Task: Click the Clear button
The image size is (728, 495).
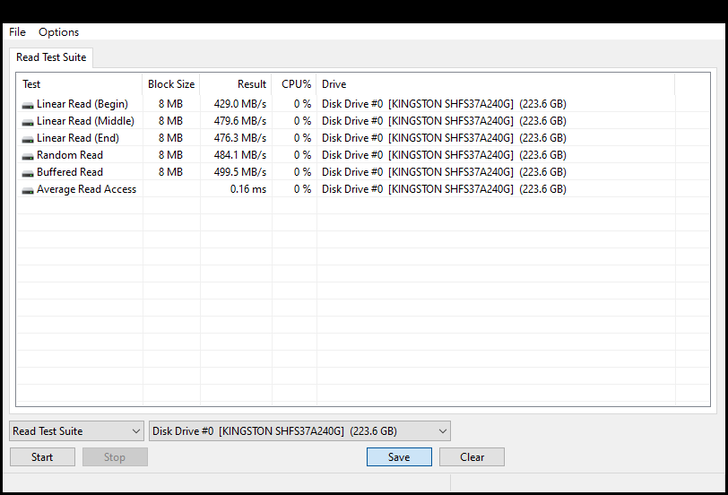Action: [472, 457]
